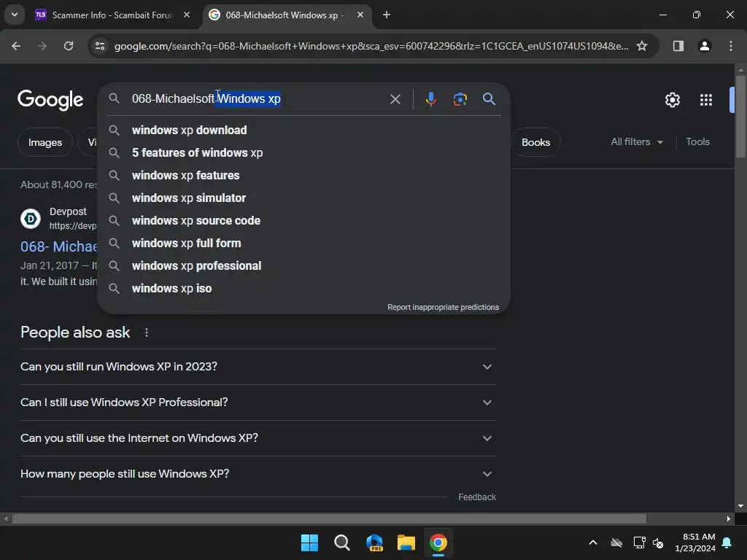This screenshot has height=560, width=747.
Task: Open the Google apps grid
Action: [x=705, y=99]
